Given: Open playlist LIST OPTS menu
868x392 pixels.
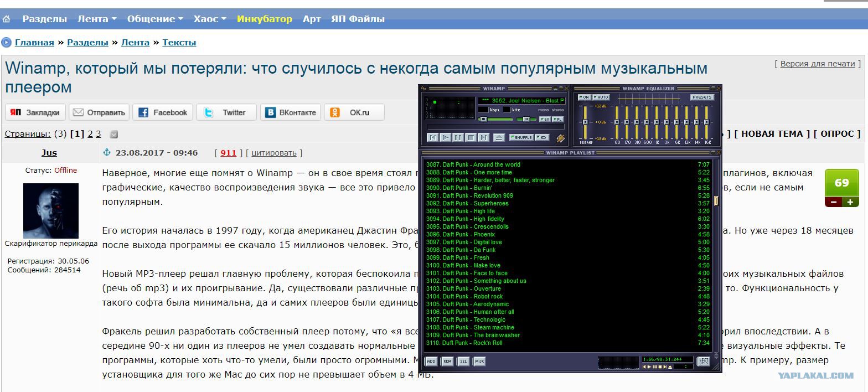Looking at the screenshot, I should [x=704, y=362].
